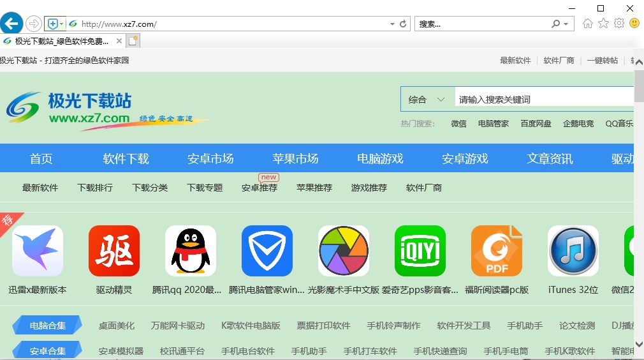Screen dimensions: 644x360
Task: Open the 福昕阅读器 orange PDF icon
Action: pyautogui.click(x=497, y=251)
